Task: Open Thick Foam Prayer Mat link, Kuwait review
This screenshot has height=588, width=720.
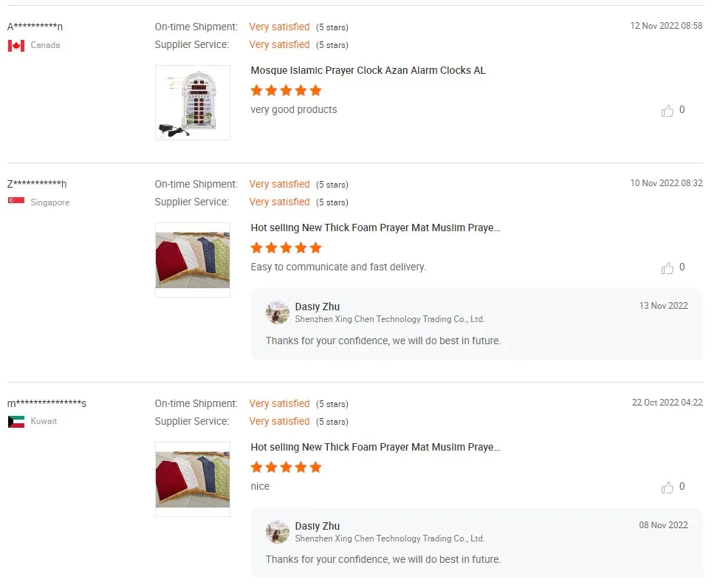Action: (x=375, y=448)
